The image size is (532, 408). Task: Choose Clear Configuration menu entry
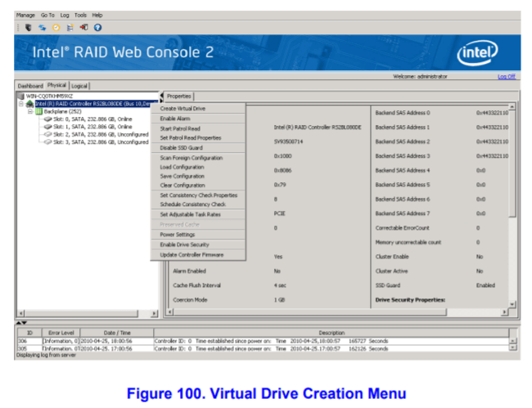(x=198, y=186)
